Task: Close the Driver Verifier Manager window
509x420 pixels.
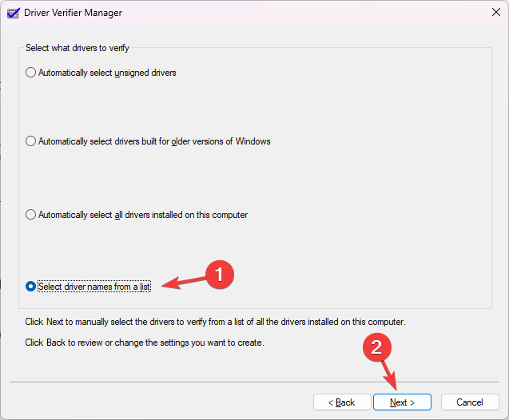Action: [x=495, y=12]
